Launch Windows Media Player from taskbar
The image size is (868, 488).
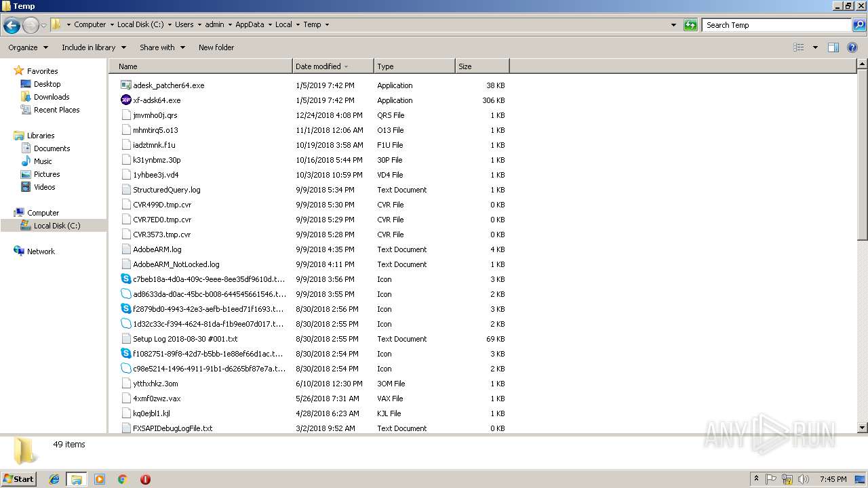100,479
